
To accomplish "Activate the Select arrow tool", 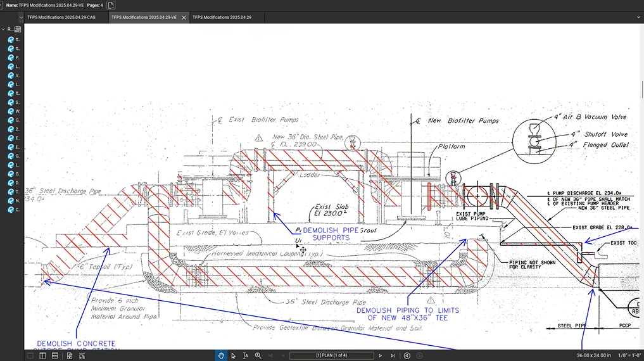I will (233, 356).
